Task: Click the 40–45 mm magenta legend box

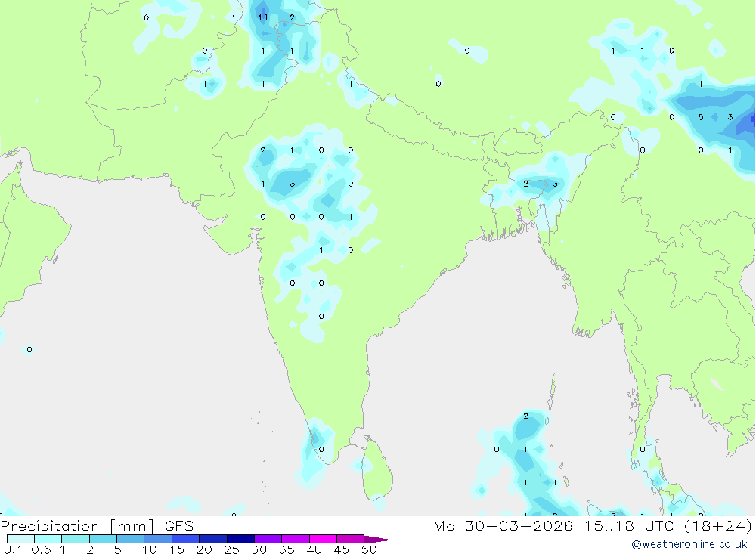Action: [x=323, y=539]
